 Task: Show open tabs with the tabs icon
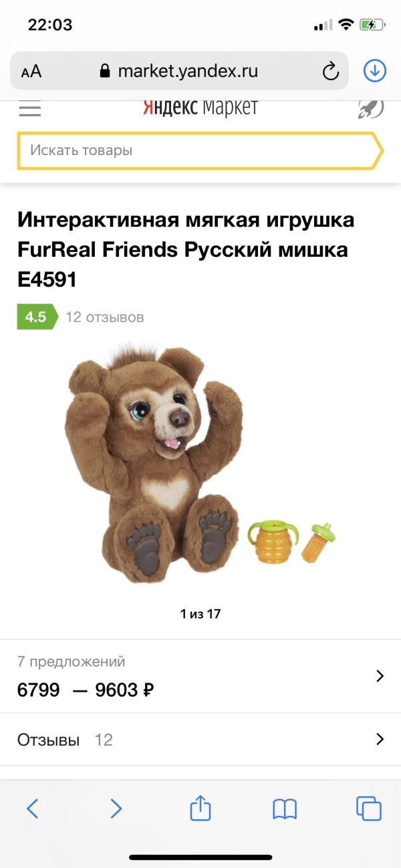click(x=369, y=808)
